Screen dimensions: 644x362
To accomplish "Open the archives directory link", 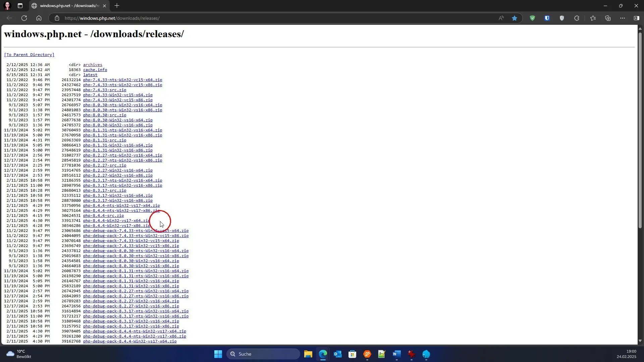I will click(93, 65).
